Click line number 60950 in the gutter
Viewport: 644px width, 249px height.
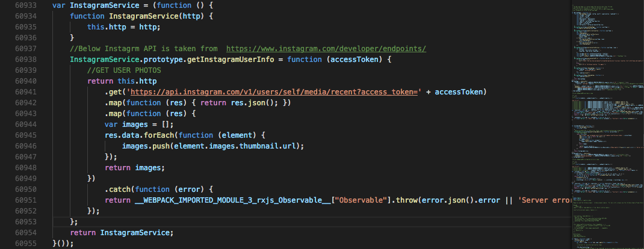click(x=26, y=189)
